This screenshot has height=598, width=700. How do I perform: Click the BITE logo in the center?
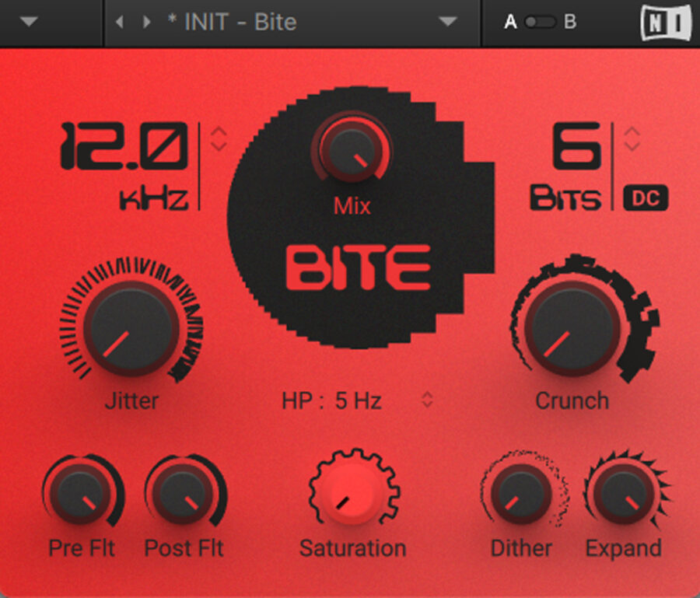click(x=358, y=267)
